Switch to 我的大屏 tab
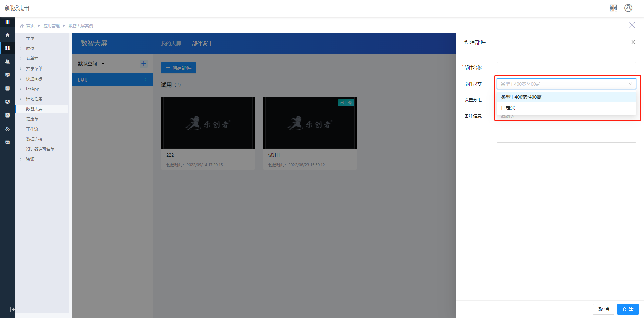 point(171,44)
